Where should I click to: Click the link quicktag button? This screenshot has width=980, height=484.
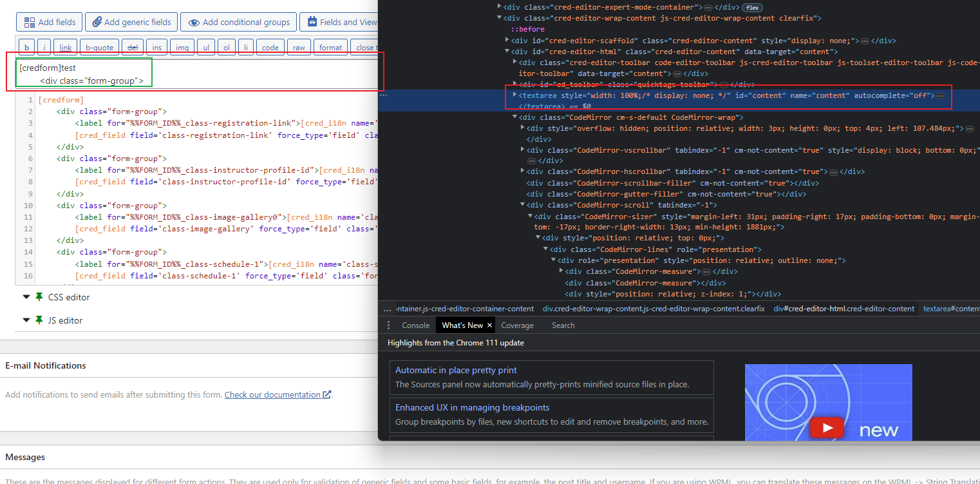point(66,48)
